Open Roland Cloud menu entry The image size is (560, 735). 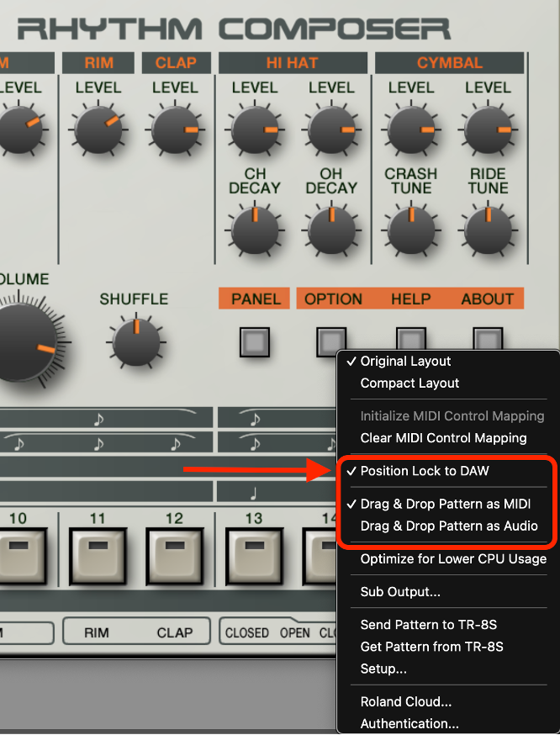[x=405, y=701]
